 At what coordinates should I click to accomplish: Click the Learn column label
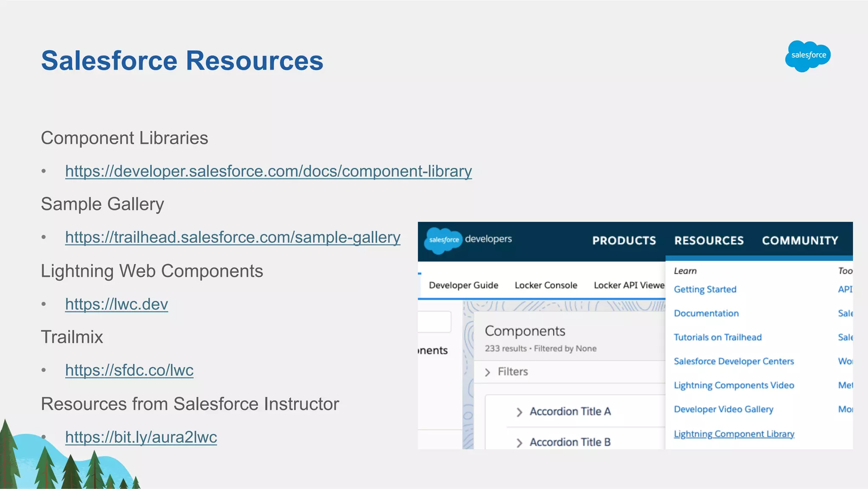pos(685,271)
